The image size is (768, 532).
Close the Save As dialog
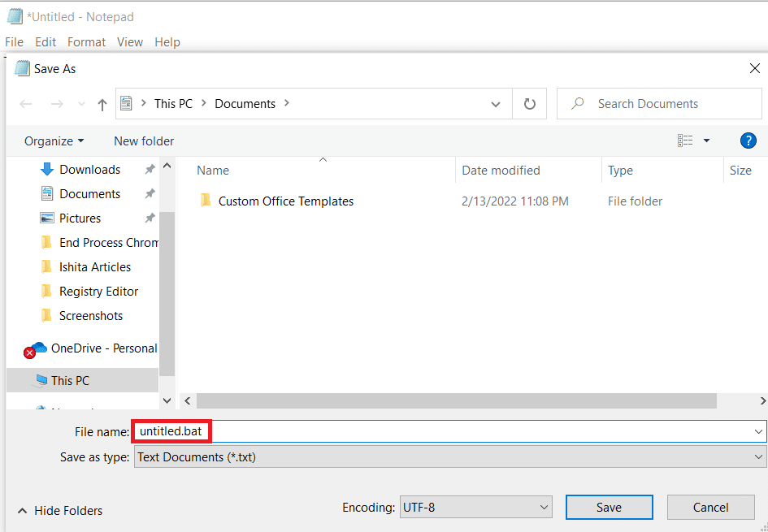(755, 68)
